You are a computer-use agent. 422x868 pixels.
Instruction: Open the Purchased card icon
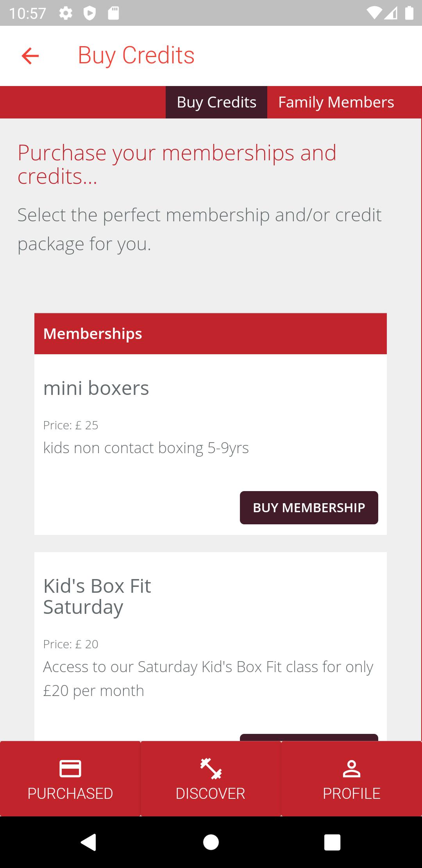tap(70, 768)
